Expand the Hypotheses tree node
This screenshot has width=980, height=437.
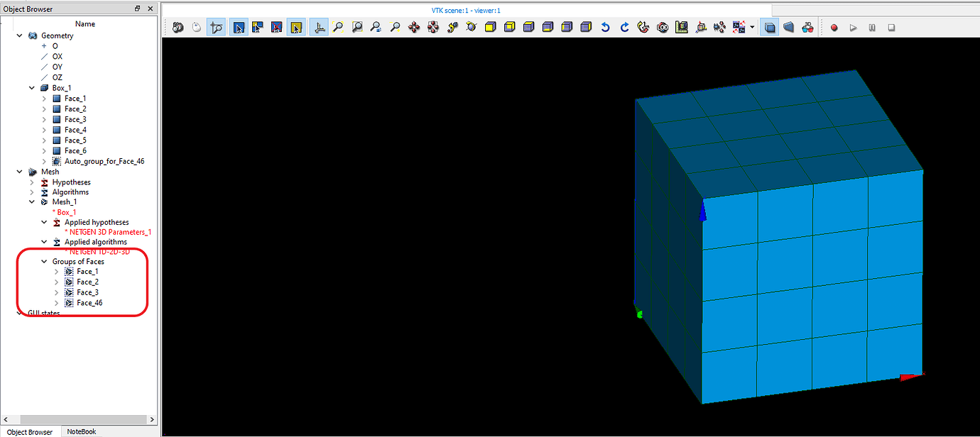(31, 182)
